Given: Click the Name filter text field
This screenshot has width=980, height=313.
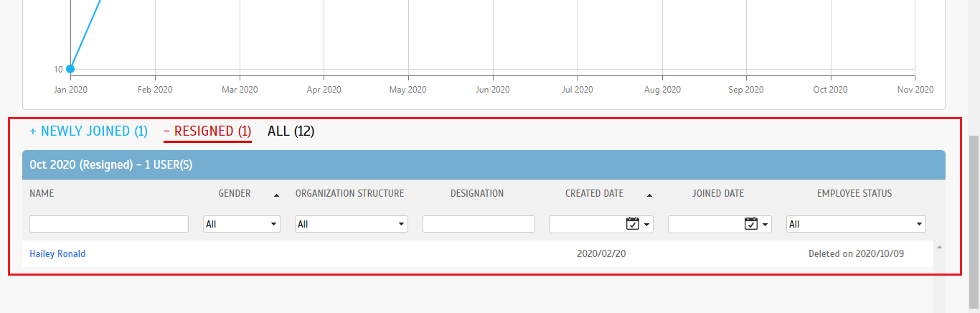Looking at the screenshot, I should point(108,224).
